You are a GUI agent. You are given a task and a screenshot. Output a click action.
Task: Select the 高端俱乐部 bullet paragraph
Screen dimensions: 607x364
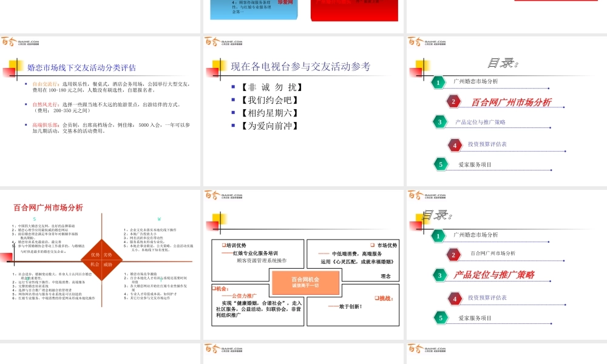tap(112, 128)
